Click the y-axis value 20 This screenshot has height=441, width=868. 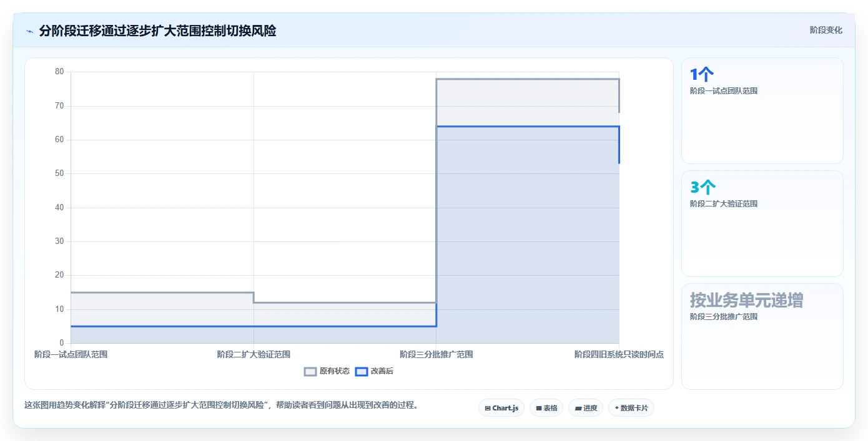[x=59, y=275]
